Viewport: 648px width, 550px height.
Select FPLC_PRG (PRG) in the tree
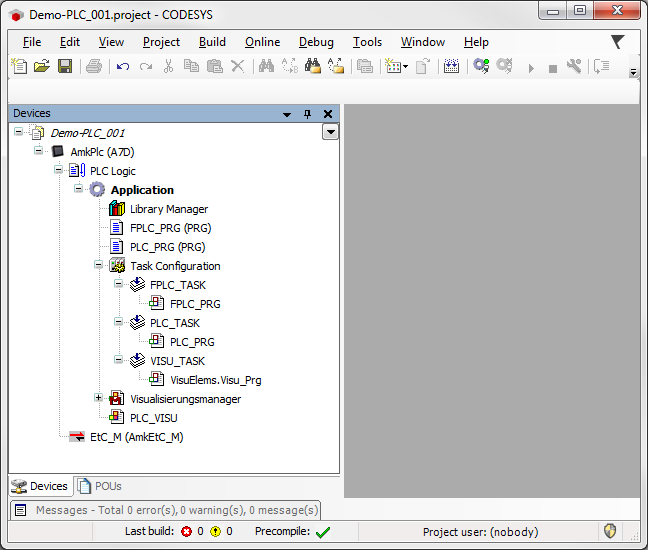tap(170, 228)
